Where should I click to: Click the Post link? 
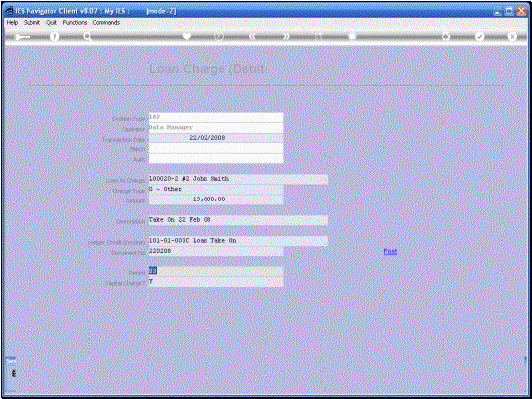click(x=390, y=251)
